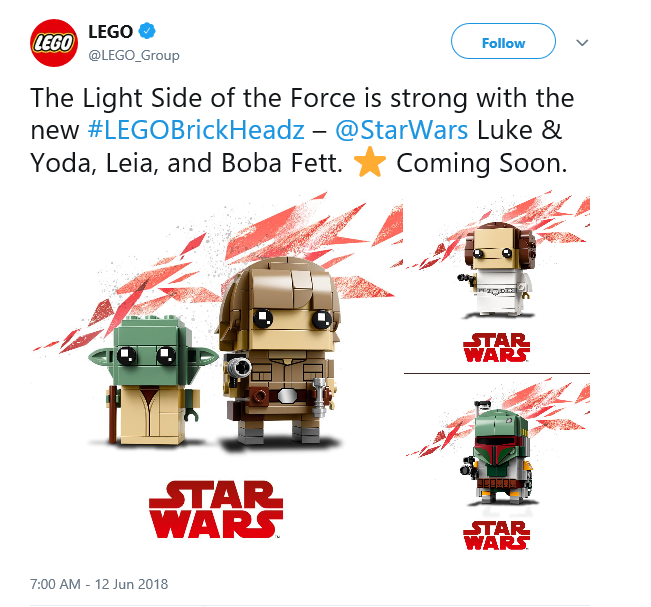Click the blue verified badge next to LEGO
Viewport: 651px width, 607px height.
coord(147,31)
